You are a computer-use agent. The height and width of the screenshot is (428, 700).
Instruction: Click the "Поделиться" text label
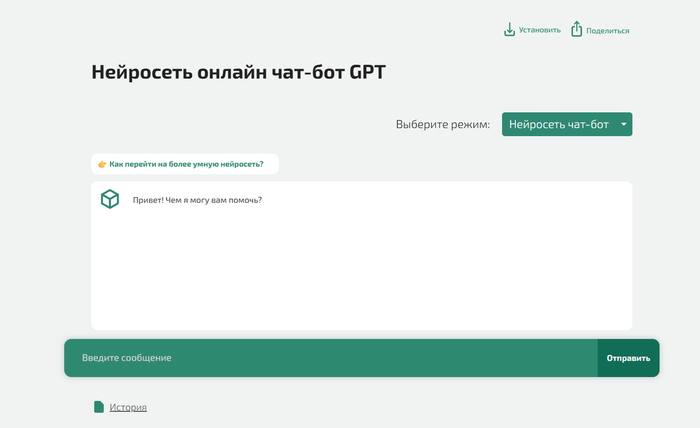608,31
